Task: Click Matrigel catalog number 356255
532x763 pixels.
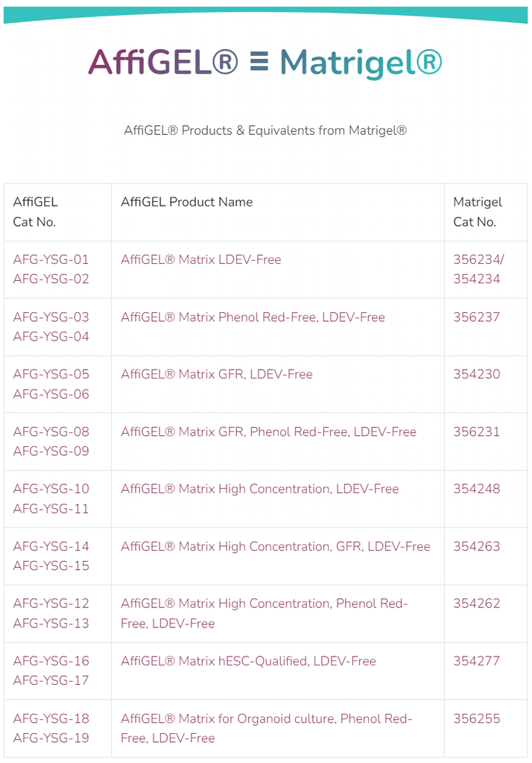Action: click(477, 718)
